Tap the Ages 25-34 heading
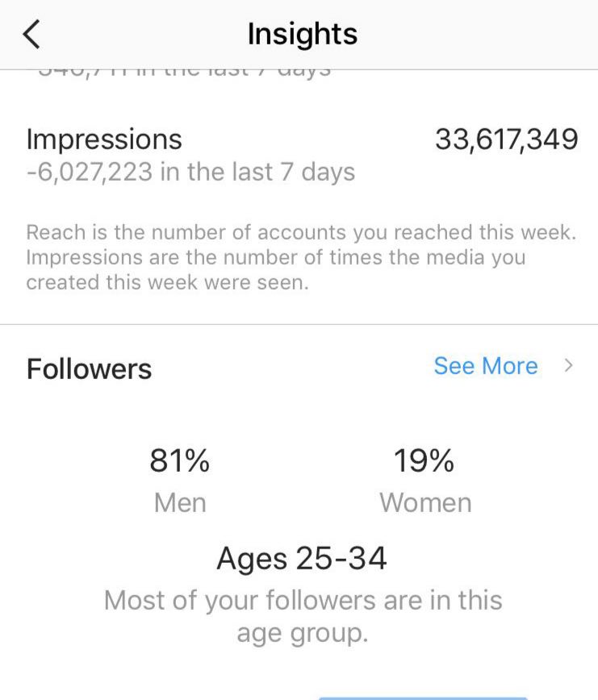The image size is (598, 700). [302, 558]
